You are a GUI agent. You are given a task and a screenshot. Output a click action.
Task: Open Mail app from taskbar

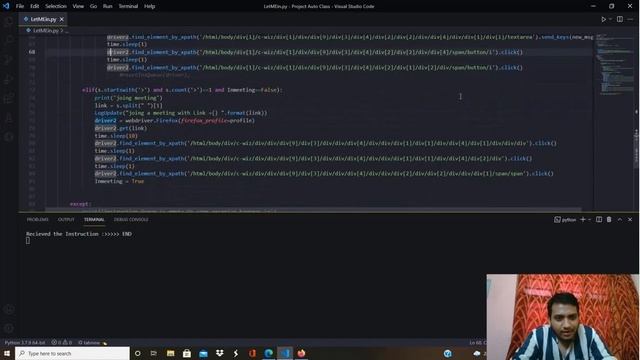coord(203,353)
